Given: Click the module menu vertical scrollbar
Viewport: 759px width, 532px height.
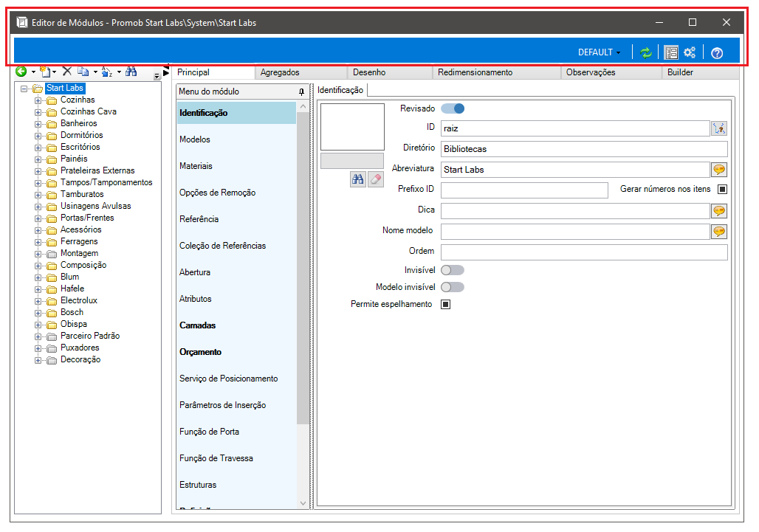Looking at the screenshot, I should point(303,305).
